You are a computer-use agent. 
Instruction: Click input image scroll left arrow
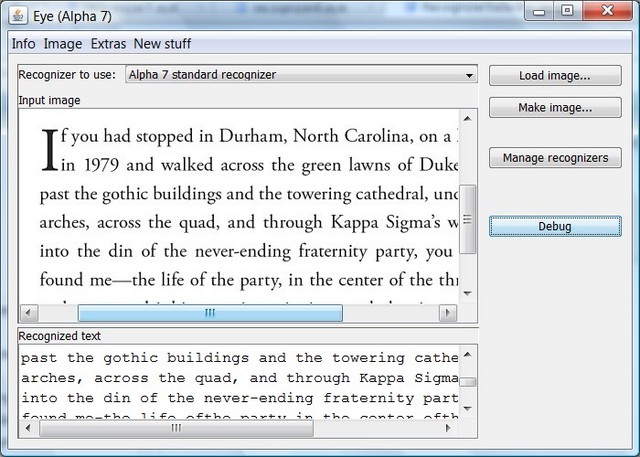[28, 313]
